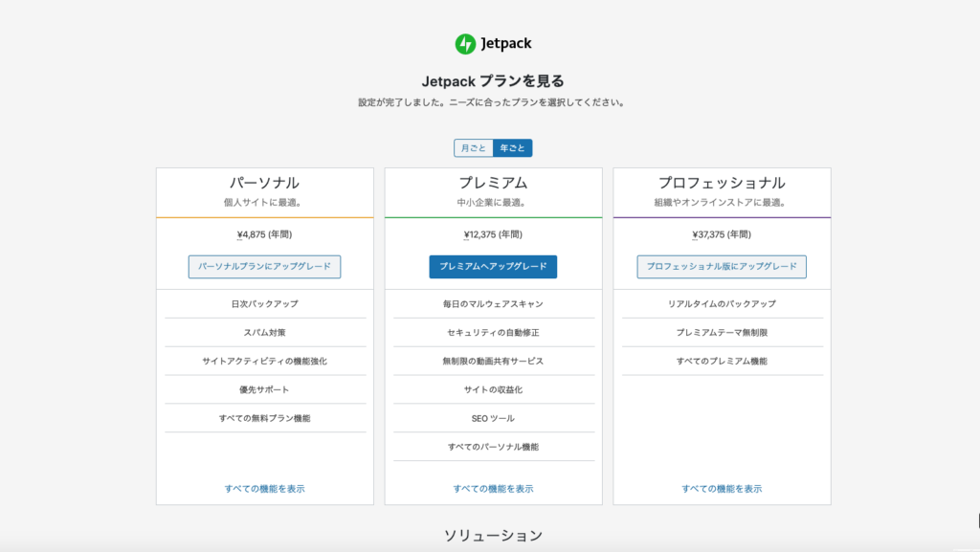Click the ¥12,375 (年間) price text
This screenshot has width=980, height=552.
click(493, 234)
